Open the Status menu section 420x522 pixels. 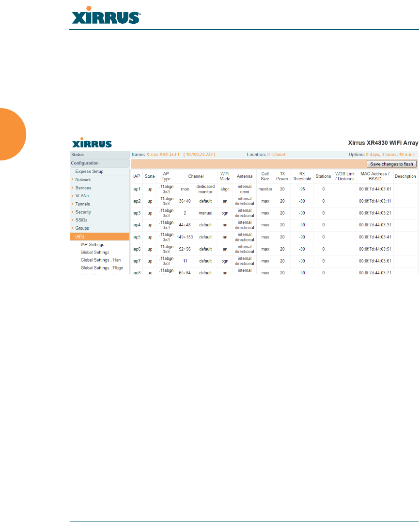pos(99,155)
